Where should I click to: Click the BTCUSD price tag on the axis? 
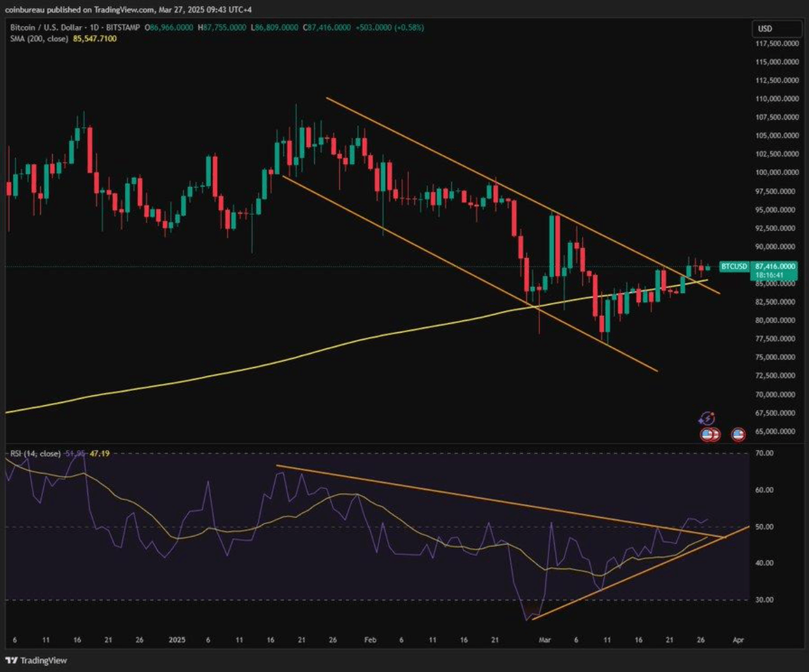tap(733, 266)
